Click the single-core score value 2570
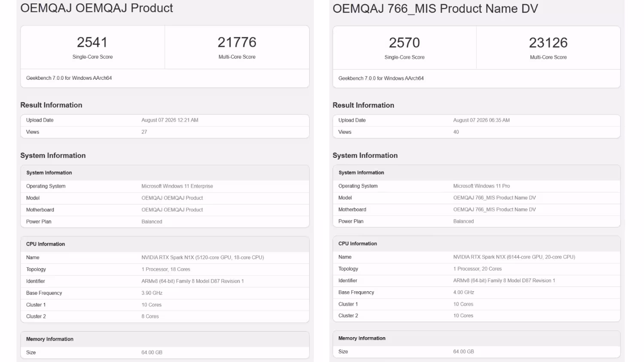 pyautogui.click(x=404, y=42)
